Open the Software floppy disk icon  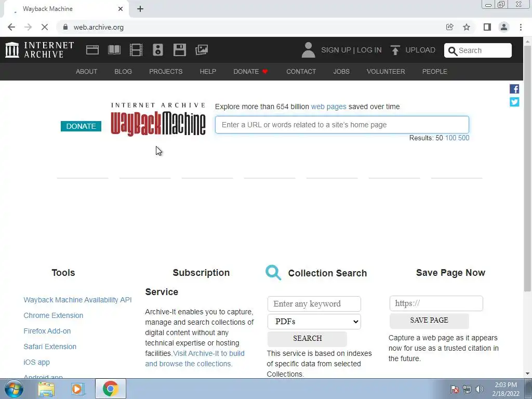(179, 50)
